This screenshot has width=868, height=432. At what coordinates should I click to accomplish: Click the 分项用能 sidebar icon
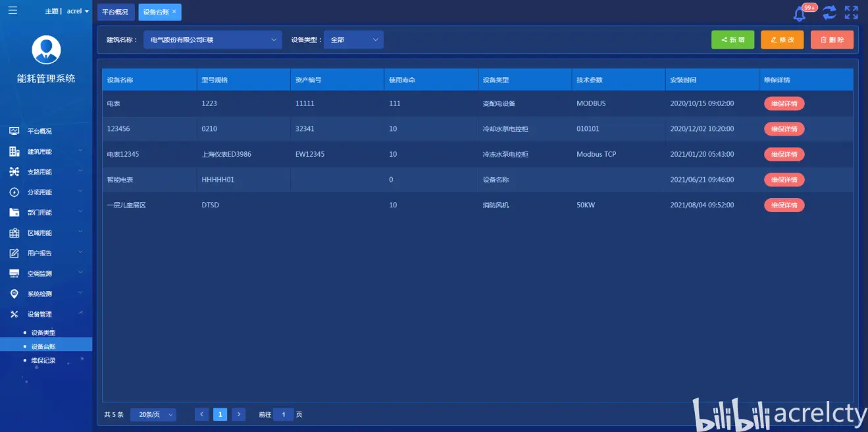point(14,192)
